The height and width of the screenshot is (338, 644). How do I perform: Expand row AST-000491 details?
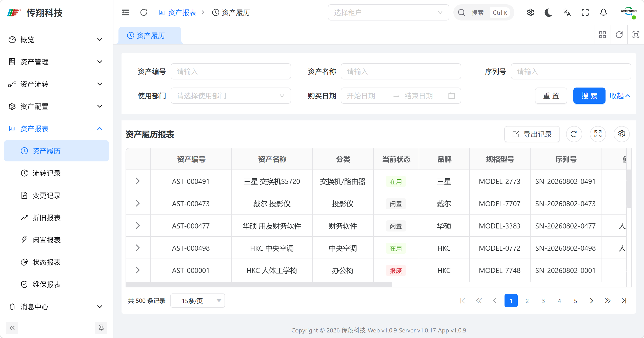pyautogui.click(x=138, y=181)
